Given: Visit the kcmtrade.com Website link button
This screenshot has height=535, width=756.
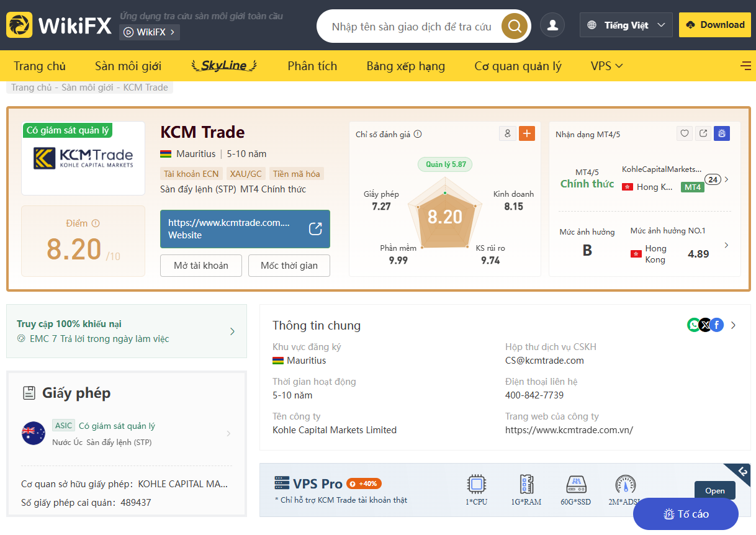Looking at the screenshot, I should tap(245, 229).
